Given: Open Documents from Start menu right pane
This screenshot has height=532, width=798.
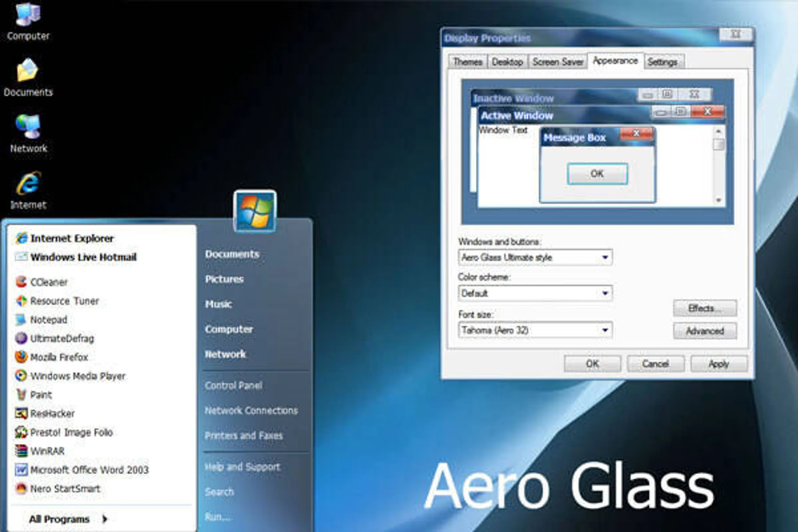Looking at the screenshot, I should pyautogui.click(x=232, y=254).
